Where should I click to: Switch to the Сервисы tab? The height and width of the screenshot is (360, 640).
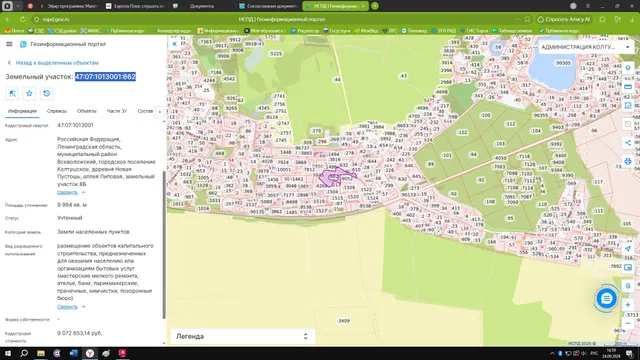pos(56,111)
